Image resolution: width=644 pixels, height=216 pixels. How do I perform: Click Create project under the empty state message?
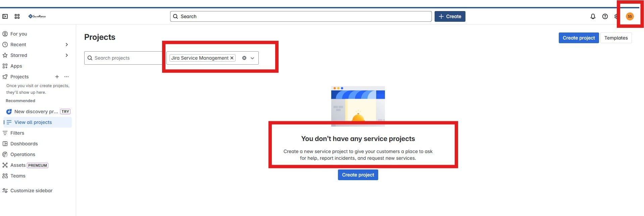[x=358, y=175]
